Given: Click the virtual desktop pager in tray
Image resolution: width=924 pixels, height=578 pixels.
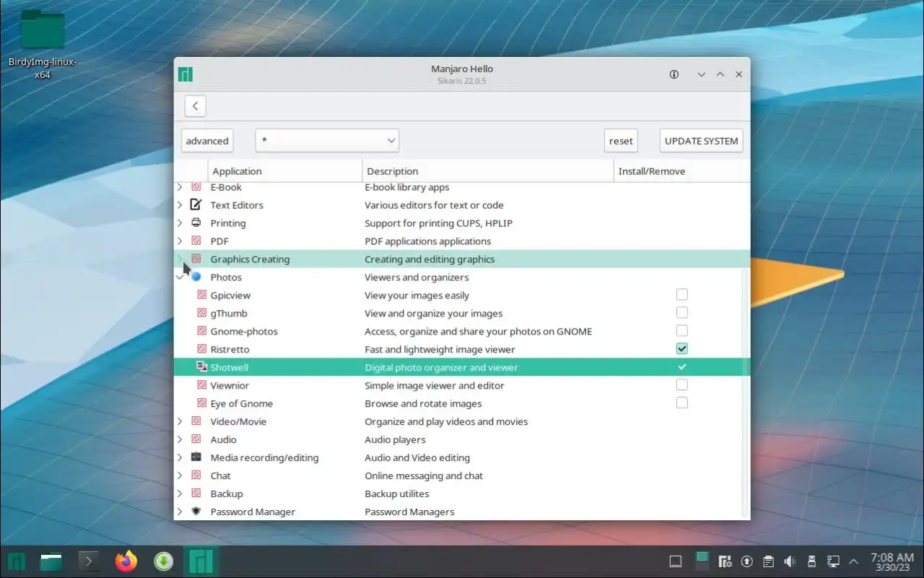Looking at the screenshot, I should pos(701,561).
